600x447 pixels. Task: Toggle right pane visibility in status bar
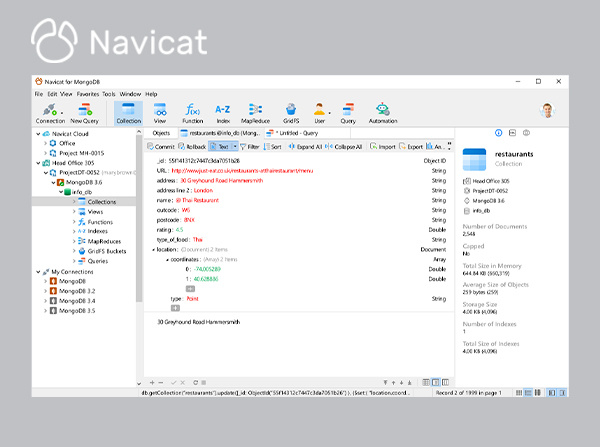[x=562, y=393]
